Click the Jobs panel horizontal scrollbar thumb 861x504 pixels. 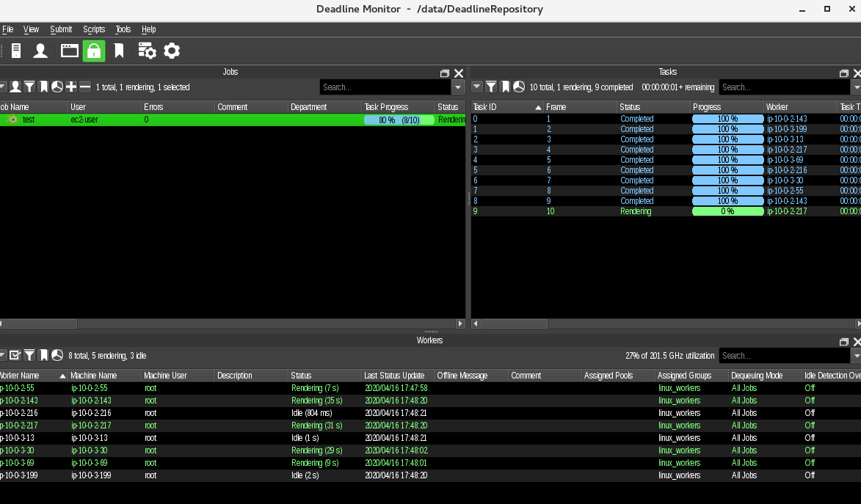41,324
